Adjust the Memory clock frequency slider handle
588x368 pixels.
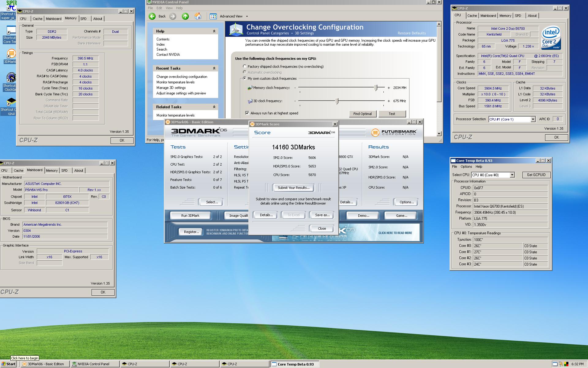tap(376, 88)
